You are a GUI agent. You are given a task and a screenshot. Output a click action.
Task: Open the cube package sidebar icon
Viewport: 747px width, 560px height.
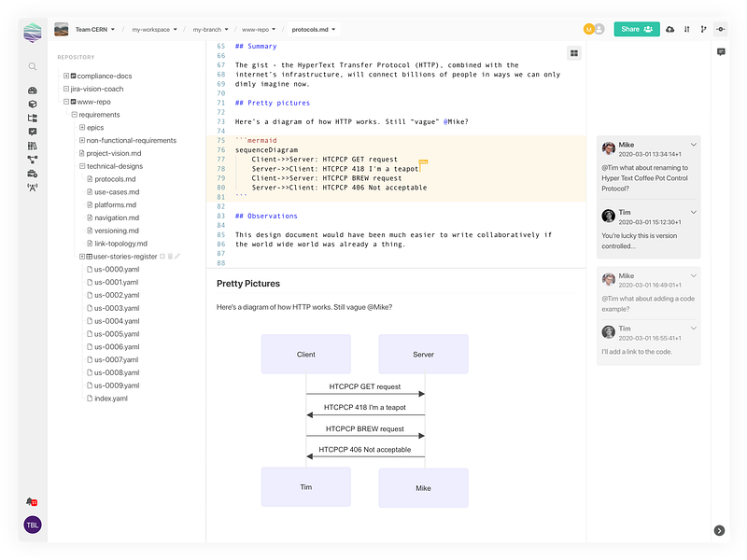[x=33, y=105]
